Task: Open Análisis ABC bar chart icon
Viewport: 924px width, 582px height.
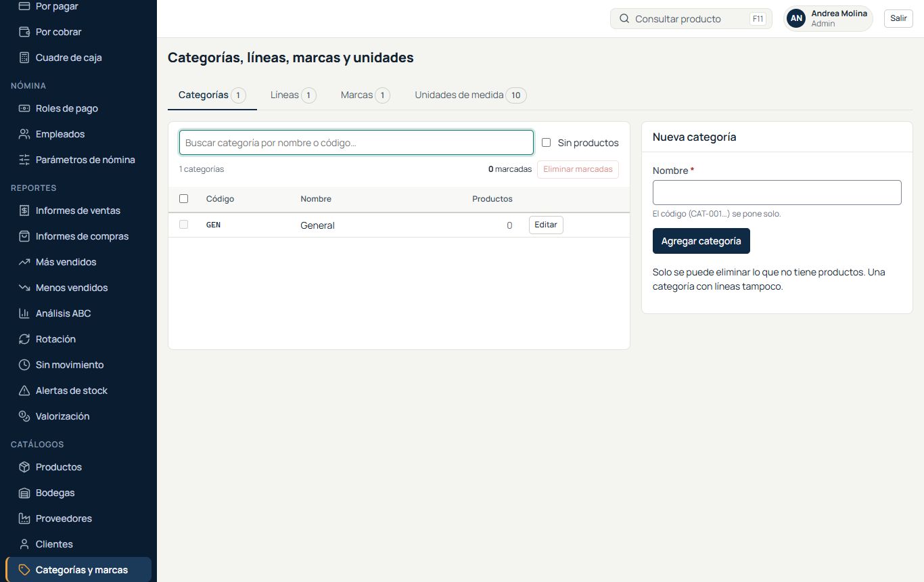Action: 24,313
